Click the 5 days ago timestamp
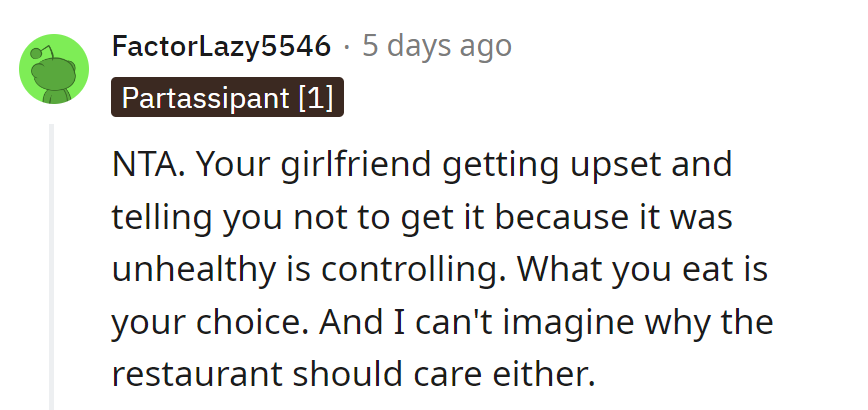Image resolution: width=868 pixels, height=410 pixels. pyautogui.click(x=436, y=46)
